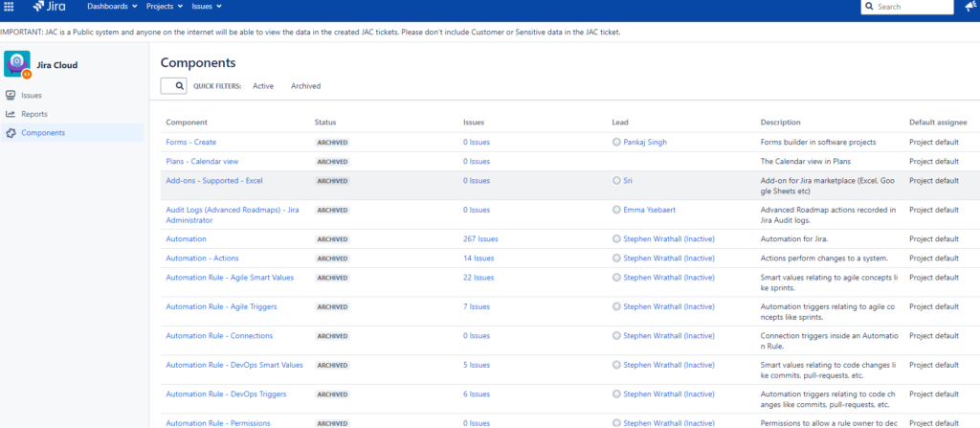
Task: Click 0 Issues in Forms - Create row
Action: tap(477, 142)
